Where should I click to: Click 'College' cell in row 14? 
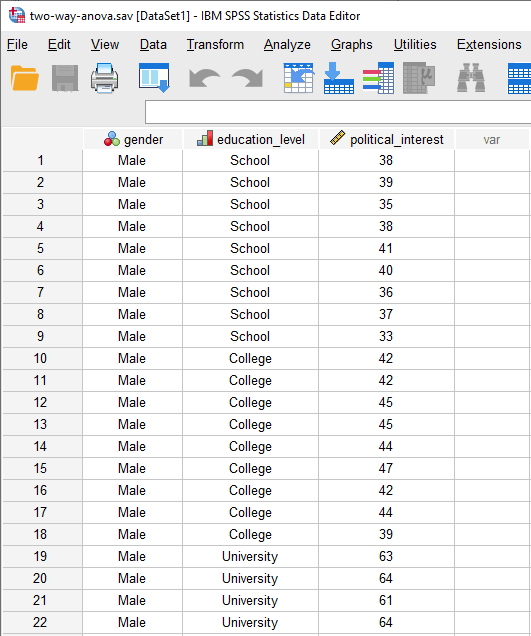pos(250,447)
